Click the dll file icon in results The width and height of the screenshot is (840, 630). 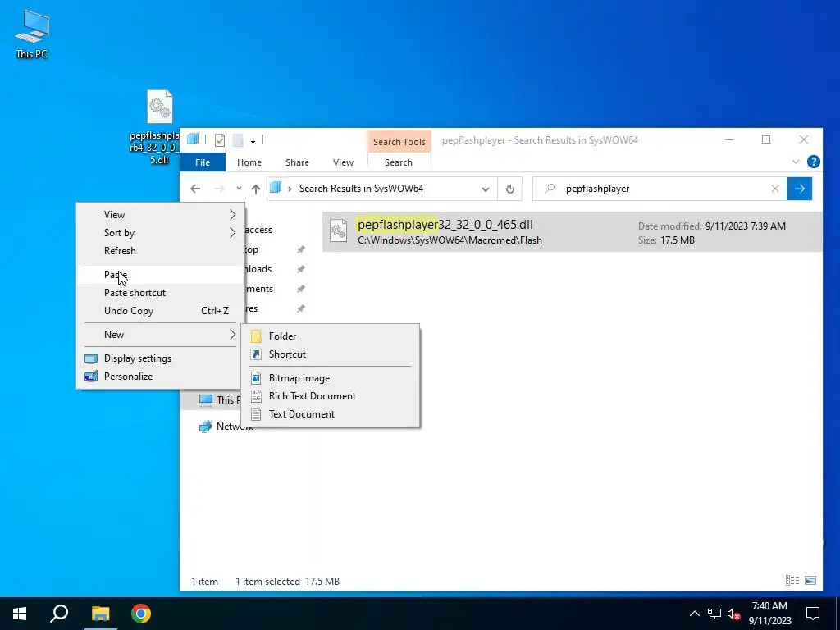pyautogui.click(x=339, y=231)
